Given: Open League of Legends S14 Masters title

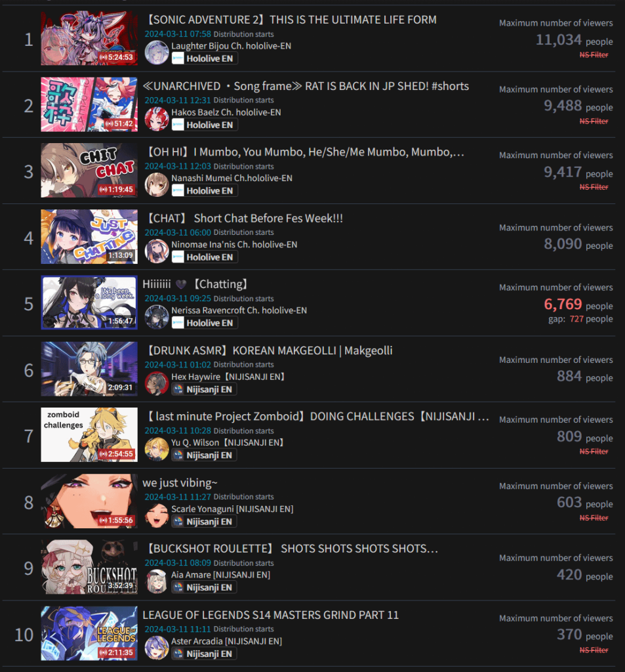Looking at the screenshot, I should pyautogui.click(x=271, y=615).
